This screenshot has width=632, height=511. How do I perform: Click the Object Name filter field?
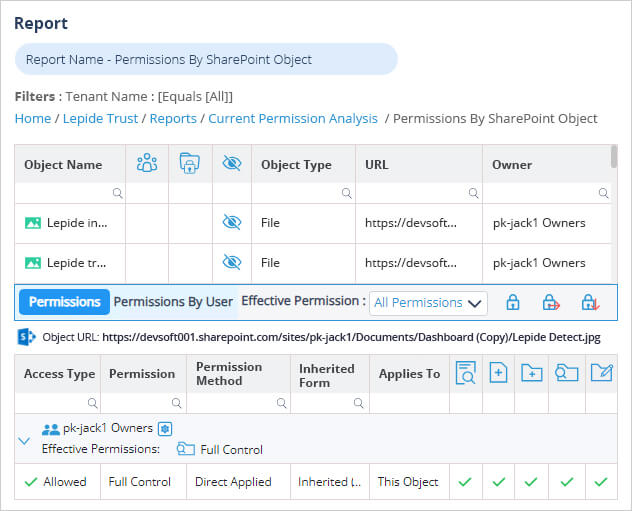coord(70,193)
